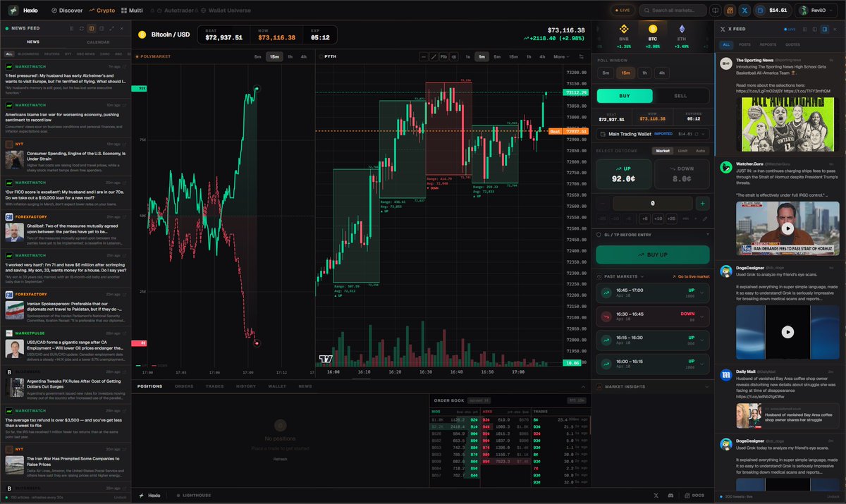Select 1s interval on Pyth chart
The width and height of the screenshot is (846, 504).
(467, 56)
